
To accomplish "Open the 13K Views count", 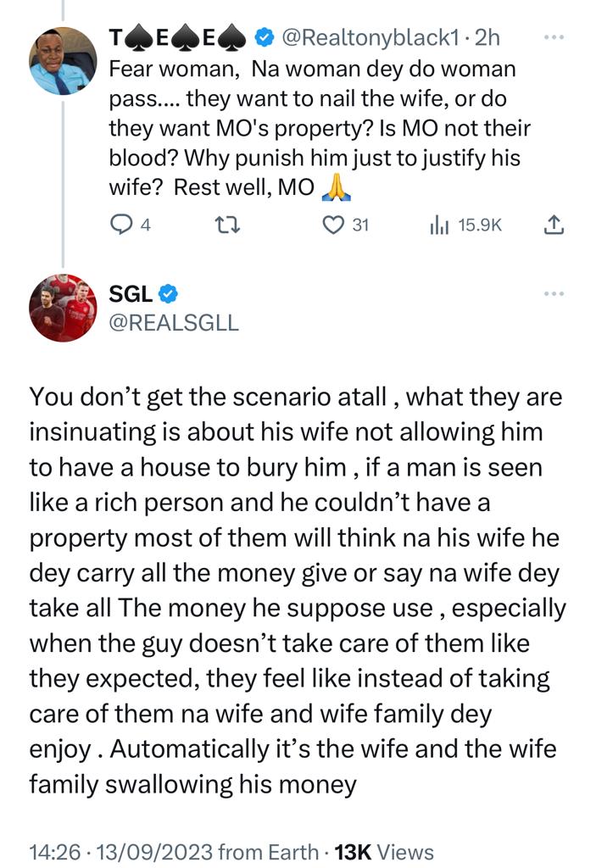I will point(384,852).
